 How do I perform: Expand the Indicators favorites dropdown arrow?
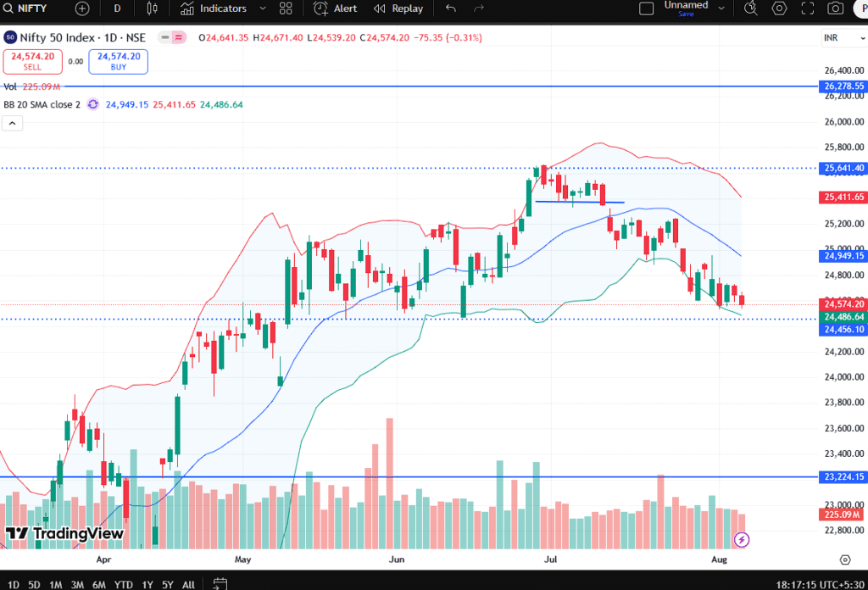263,8
